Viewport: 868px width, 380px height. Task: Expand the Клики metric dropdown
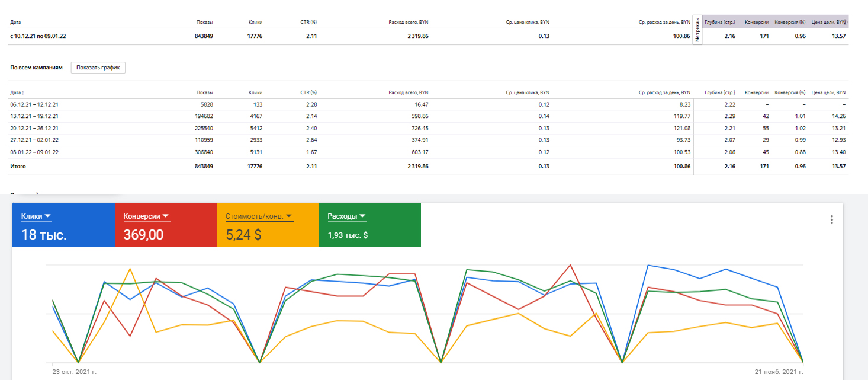tap(47, 216)
